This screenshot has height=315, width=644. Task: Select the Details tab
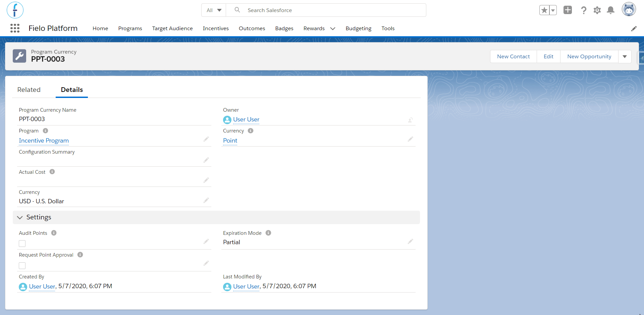pos(72,90)
